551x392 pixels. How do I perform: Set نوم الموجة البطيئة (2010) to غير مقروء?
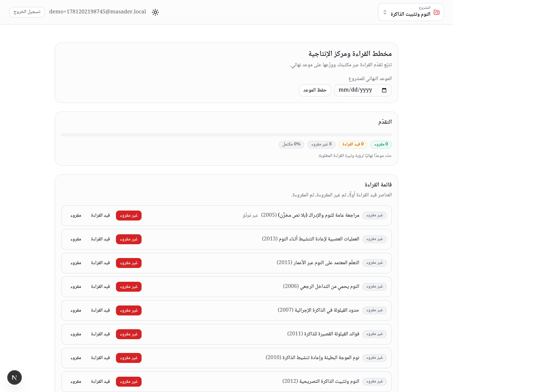pyautogui.click(x=129, y=358)
